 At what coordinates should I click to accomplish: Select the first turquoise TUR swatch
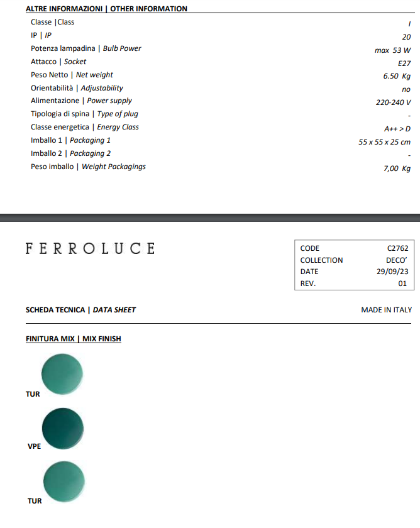62,375
